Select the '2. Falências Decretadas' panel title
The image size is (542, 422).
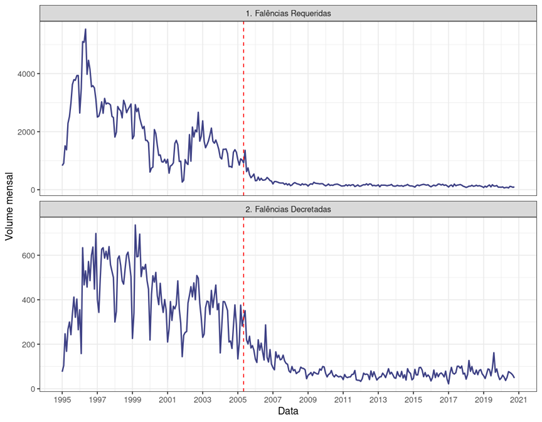tap(288, 209)
